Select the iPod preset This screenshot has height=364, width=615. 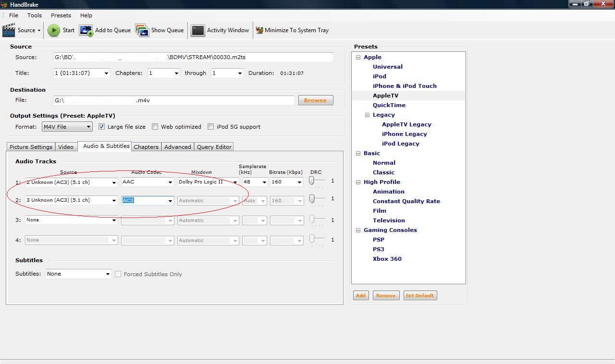coord(380,76)
